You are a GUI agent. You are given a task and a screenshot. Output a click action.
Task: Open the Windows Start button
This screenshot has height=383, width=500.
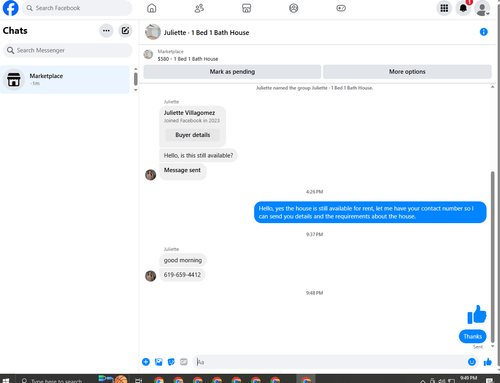[6, 380]
